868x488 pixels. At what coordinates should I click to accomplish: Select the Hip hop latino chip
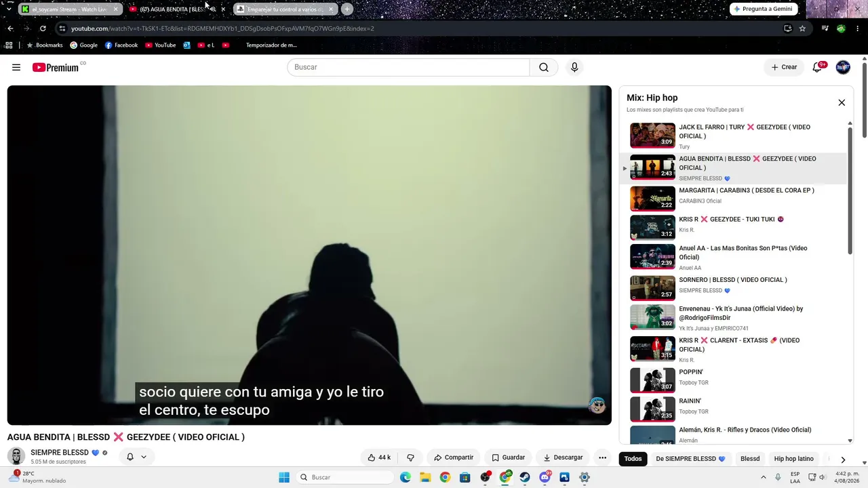(x=794, y=459)
